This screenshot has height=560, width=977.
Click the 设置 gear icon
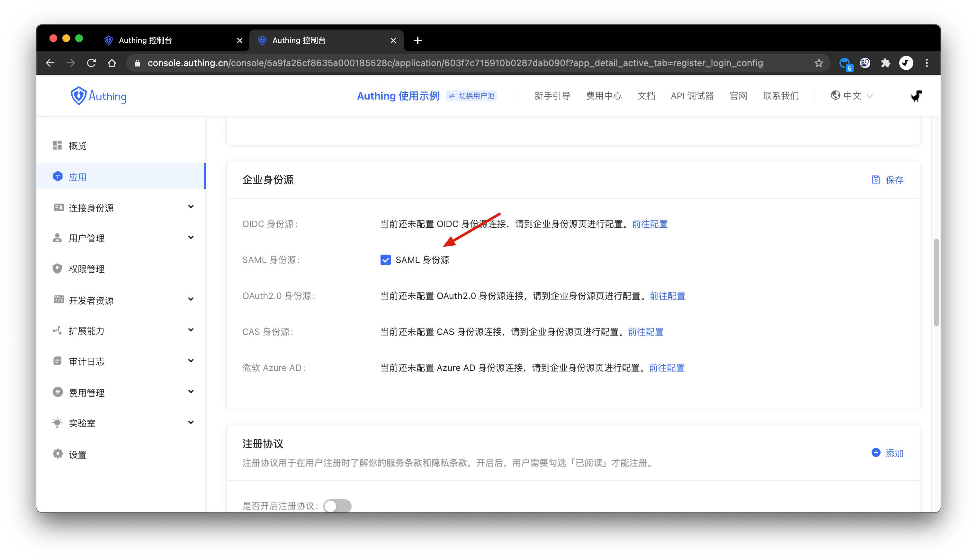coord(58,454)
